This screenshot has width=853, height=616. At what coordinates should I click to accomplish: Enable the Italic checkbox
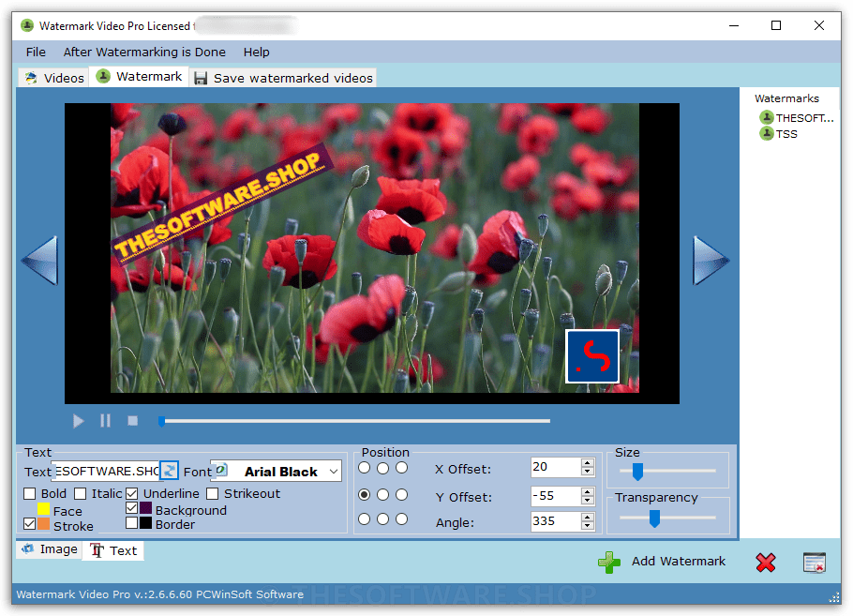point(80,493)
